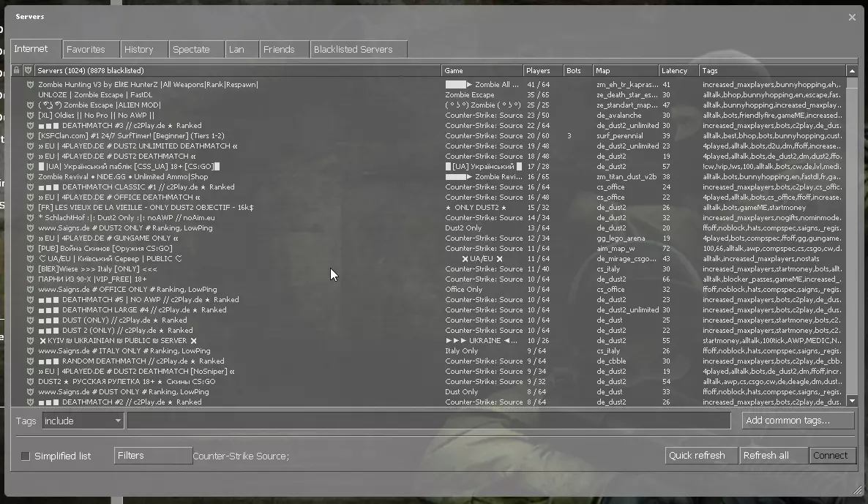This screenshot has width=868, height=504.
Task: Click shield icon beside DEATHMATCH #2 c2Play.de
Action: [x=31, y=402]
